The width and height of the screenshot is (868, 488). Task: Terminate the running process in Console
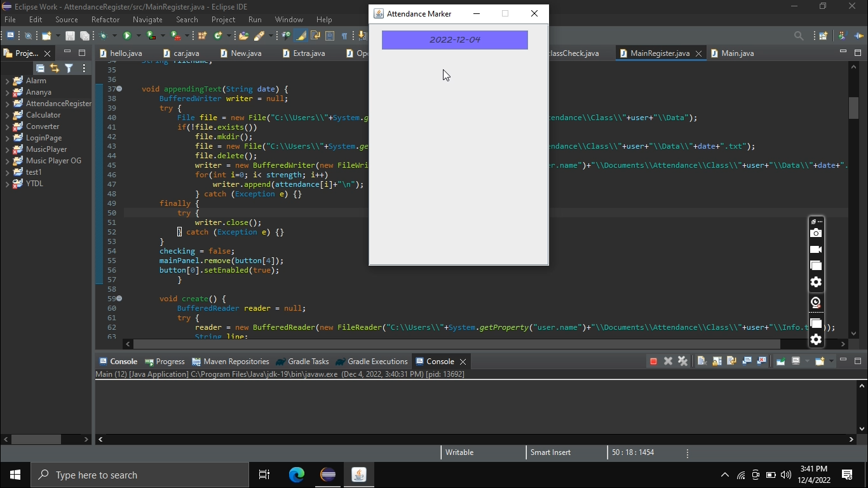click(x=653, y=361)
